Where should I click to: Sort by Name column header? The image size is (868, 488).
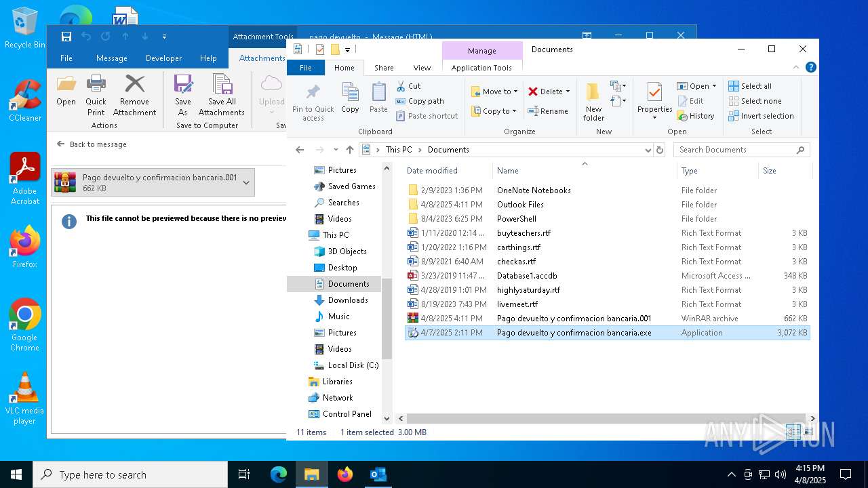point(585,171)
